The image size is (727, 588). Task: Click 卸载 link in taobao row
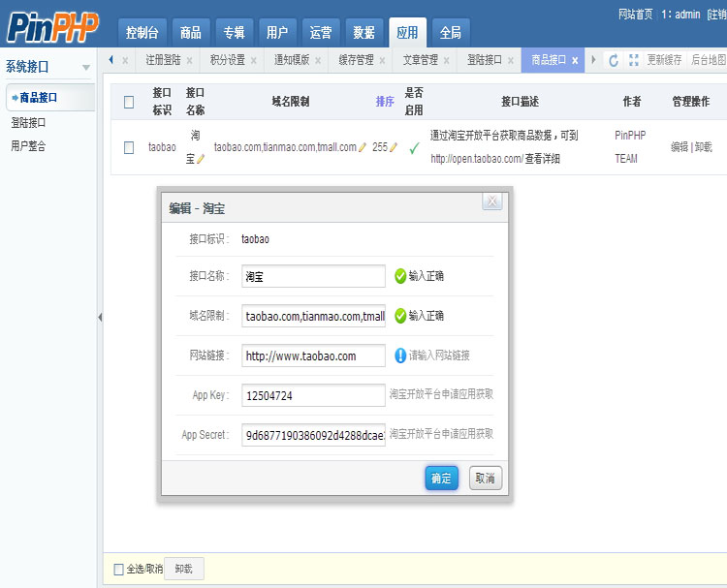[x=703, y=147]
